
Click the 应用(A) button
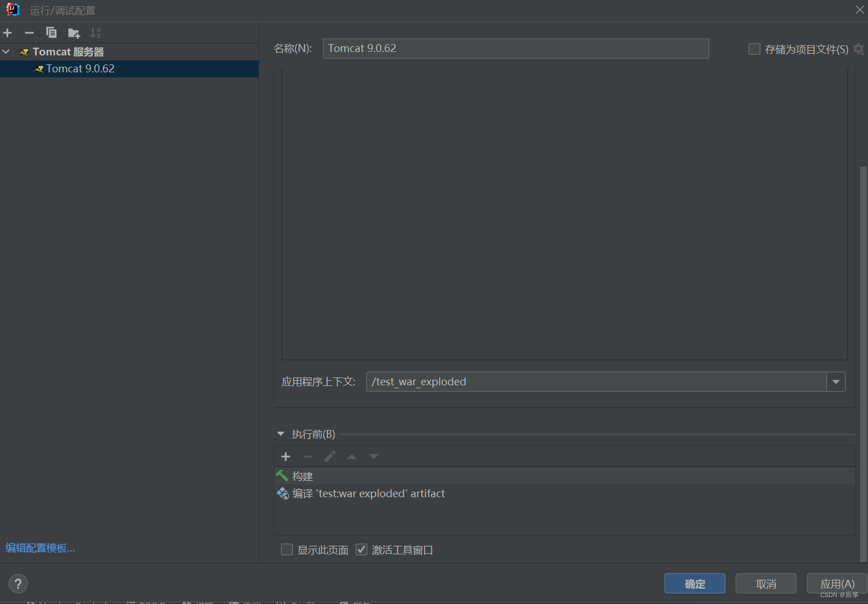[837, 584]
